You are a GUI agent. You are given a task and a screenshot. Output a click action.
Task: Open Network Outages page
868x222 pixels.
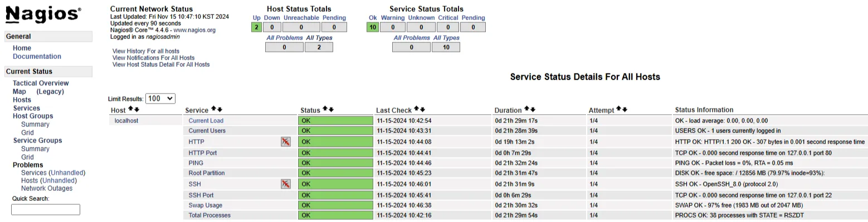point(47,188)
